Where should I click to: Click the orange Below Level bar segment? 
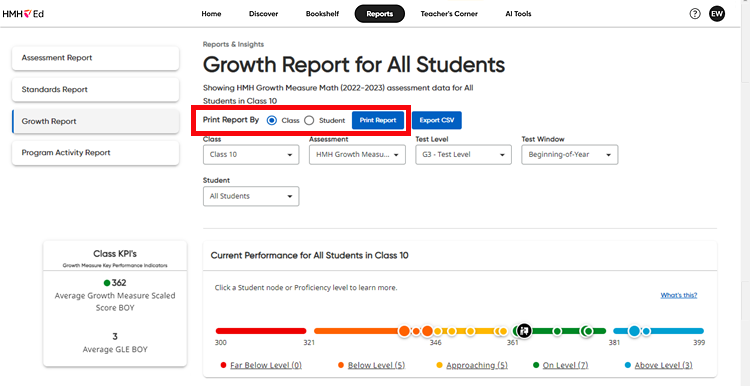click(356, 331)
